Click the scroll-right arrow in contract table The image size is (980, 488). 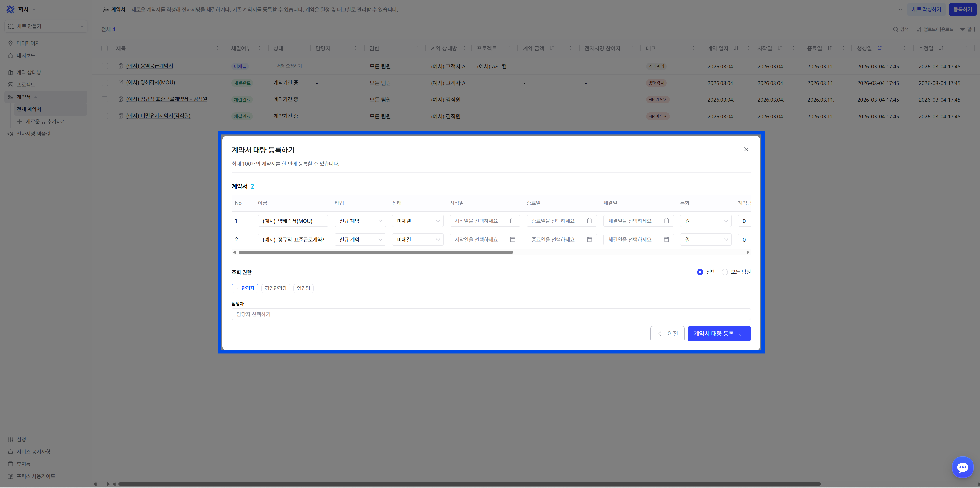pos(748,252)
